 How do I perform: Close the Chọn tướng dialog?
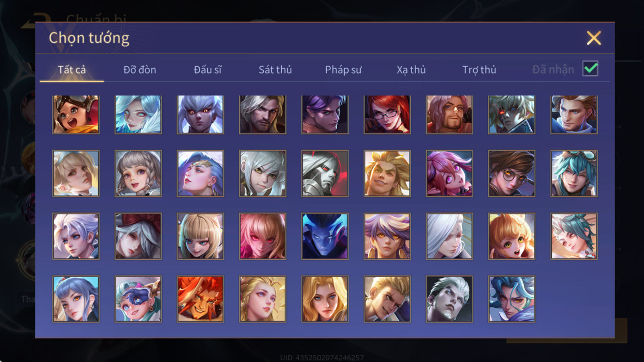pyautogui.click(x=594, y=38)
